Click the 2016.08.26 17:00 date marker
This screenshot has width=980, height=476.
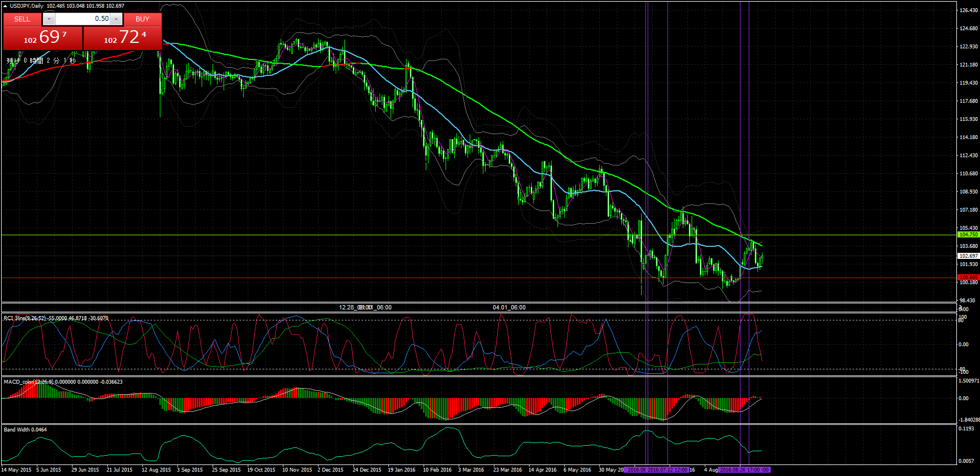point(744,470)
